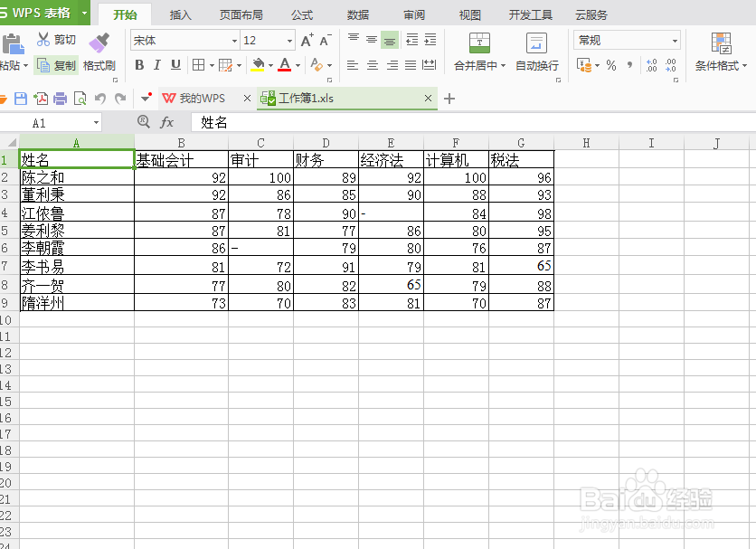Select the Cut (剪切) scissors icon
Viewport: 756px width, 549px height.
click(x=43, y=39)
